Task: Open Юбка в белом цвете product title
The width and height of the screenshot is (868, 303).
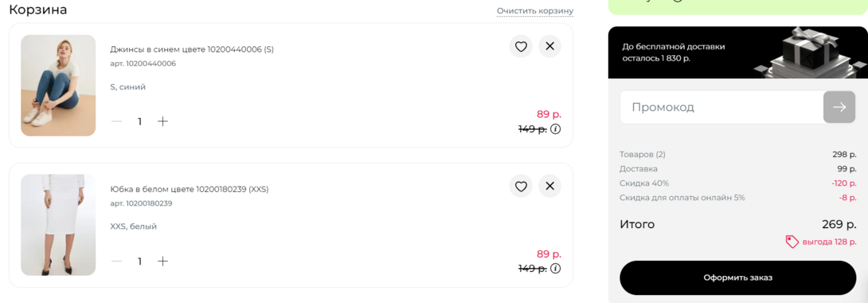Action: click(190, 189)
